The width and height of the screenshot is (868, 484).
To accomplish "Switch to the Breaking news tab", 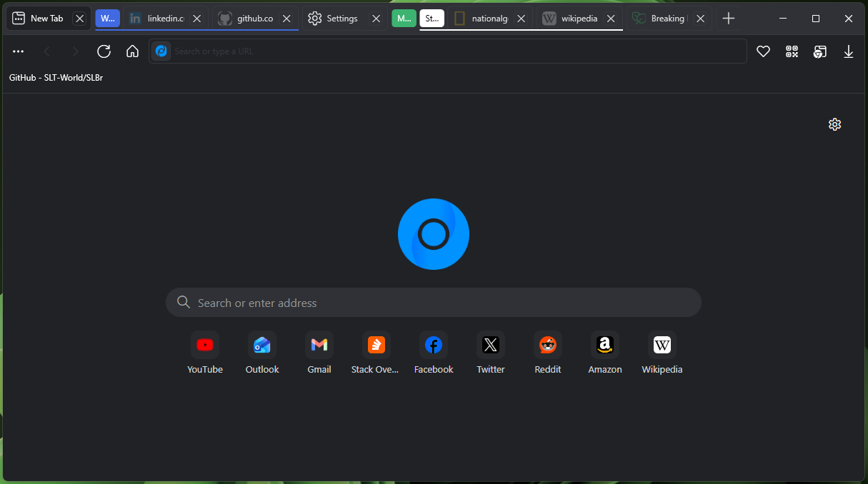I will pos(668,19).
